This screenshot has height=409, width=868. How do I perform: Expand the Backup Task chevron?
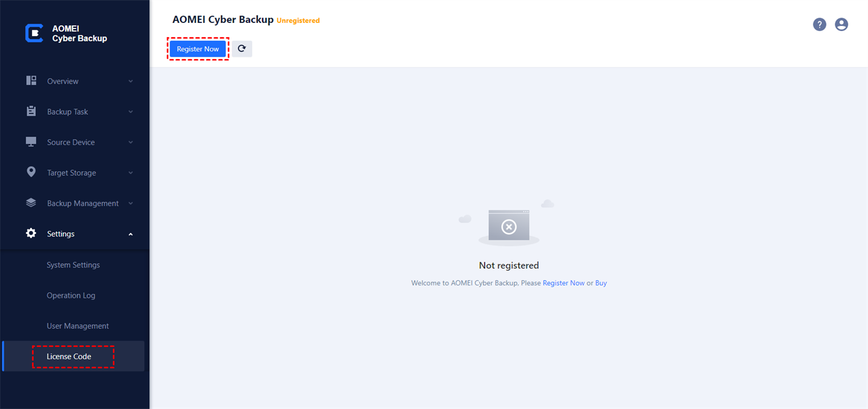point(131,112)
